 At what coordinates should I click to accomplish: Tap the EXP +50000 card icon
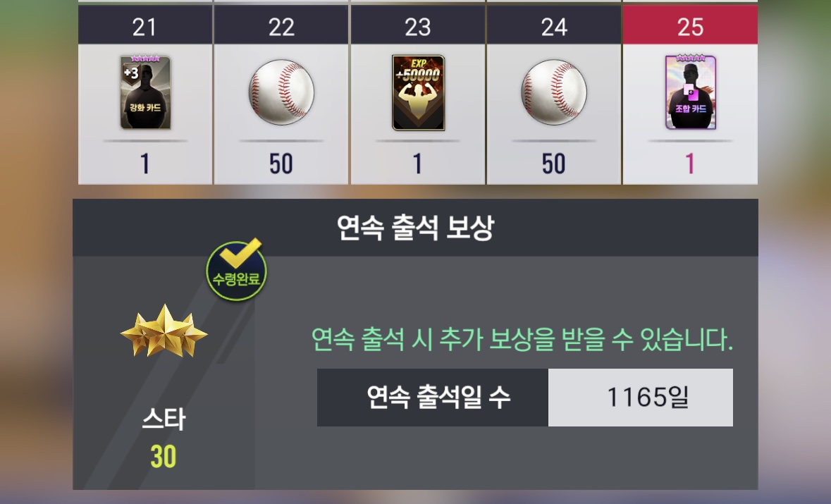(x=418, y=92)
